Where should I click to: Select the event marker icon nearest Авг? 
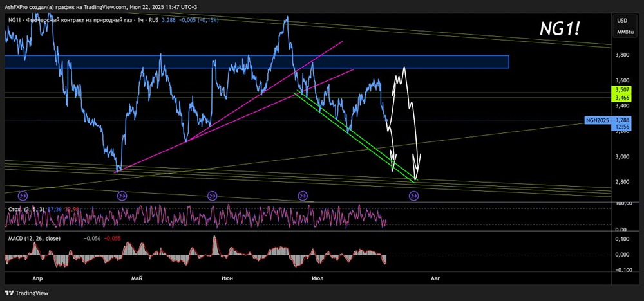point(413,196)
